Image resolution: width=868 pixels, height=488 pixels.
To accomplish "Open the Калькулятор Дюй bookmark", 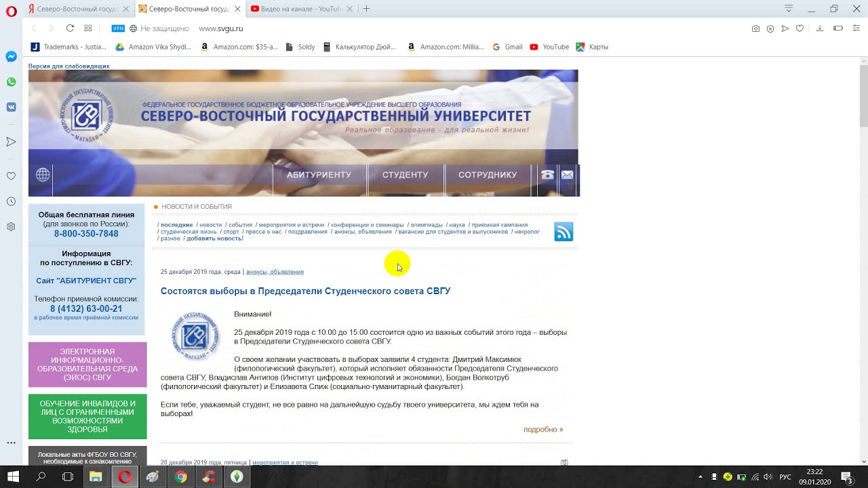I will (359, 47).
